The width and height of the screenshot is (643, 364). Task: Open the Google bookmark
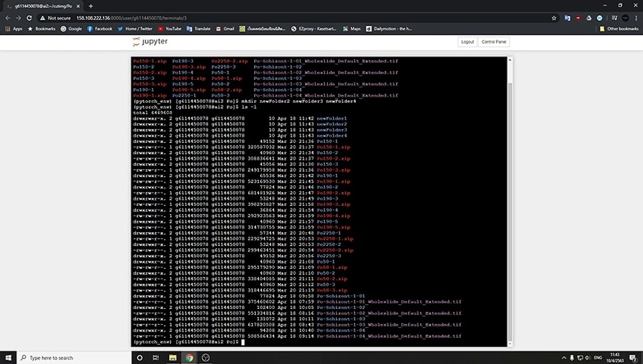(71, 29)
